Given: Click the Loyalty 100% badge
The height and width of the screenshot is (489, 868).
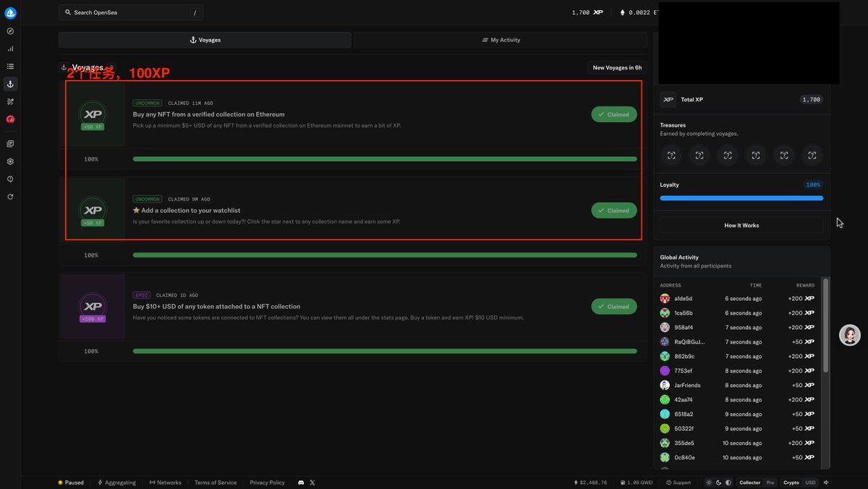Looking at the screenshot, I should coord(813,185).
